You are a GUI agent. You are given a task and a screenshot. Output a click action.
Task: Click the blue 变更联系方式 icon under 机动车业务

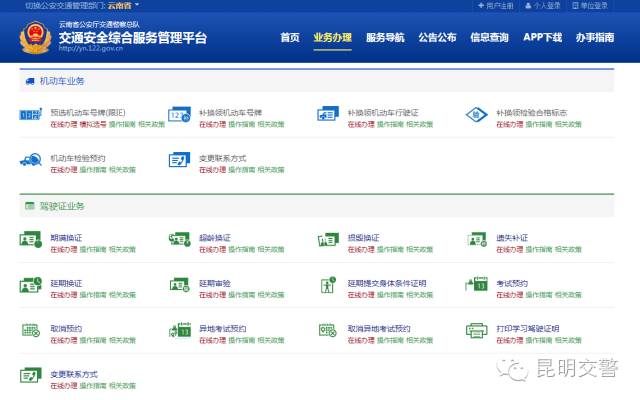(x=180, y=160)
